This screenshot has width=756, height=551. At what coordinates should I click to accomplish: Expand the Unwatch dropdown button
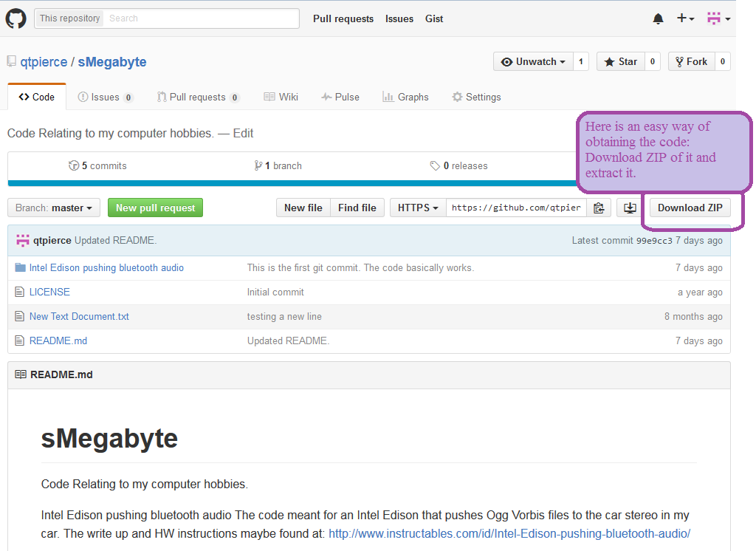pyautogui.click(x=533, y=62)
